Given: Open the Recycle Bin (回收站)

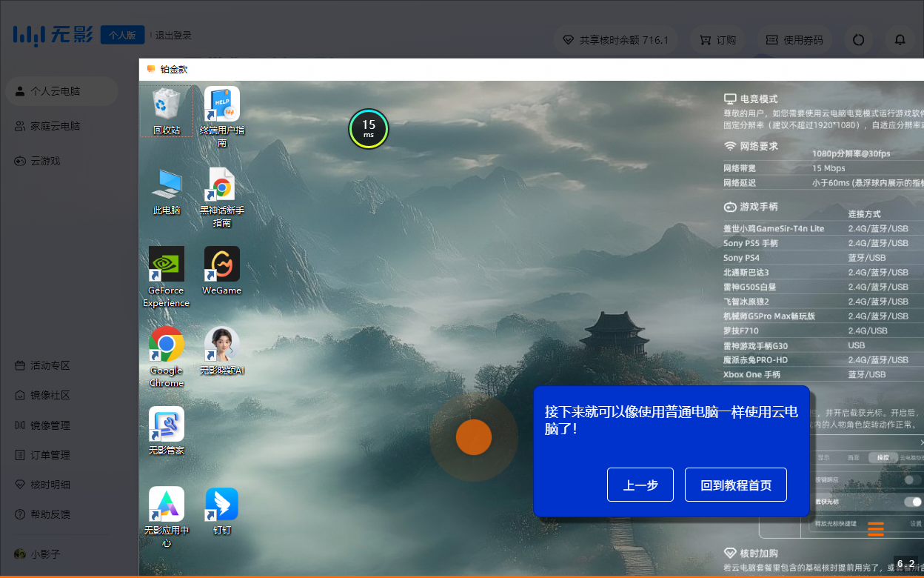Looking at the screenshot, I should (166, 104).
